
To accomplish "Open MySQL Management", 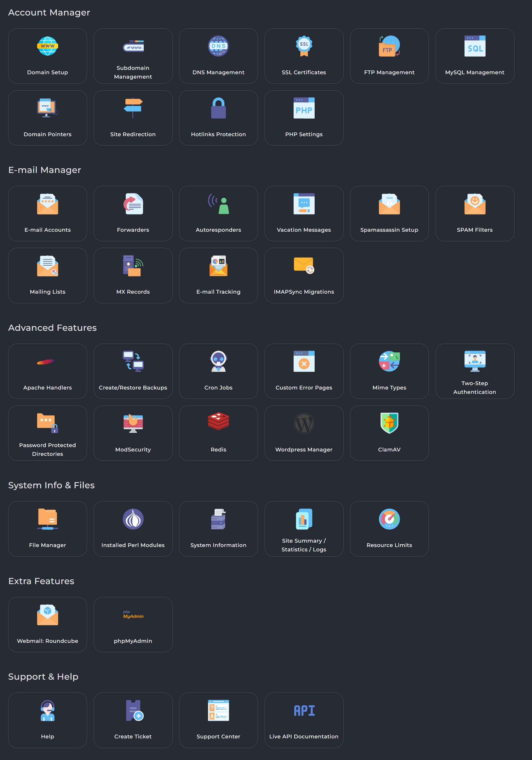I will point(475,56).
